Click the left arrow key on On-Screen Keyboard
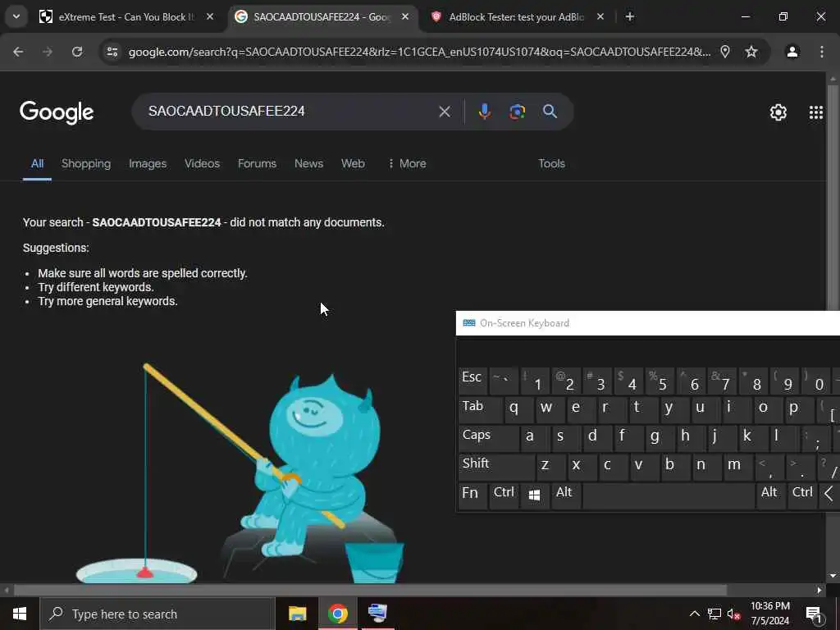The image size is (840, 630). click(x=829, y=496)
